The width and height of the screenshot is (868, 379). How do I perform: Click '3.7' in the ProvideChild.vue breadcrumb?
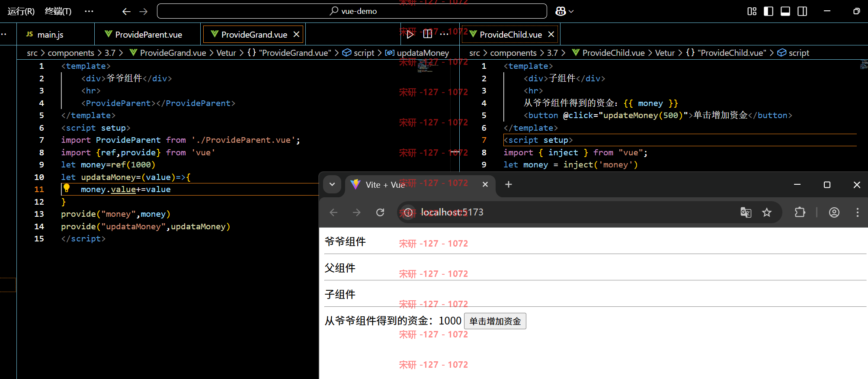(552, 53)
